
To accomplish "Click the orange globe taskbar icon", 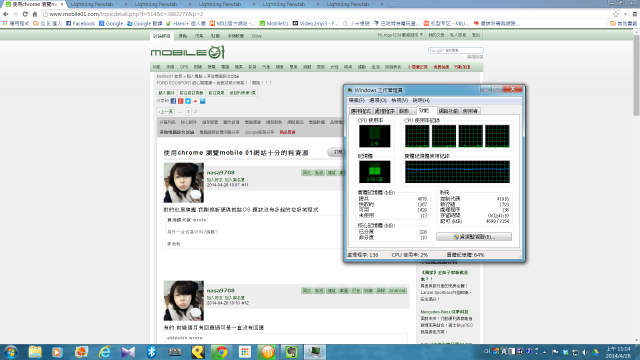I will pyautogui.click(x=268, y=352).
